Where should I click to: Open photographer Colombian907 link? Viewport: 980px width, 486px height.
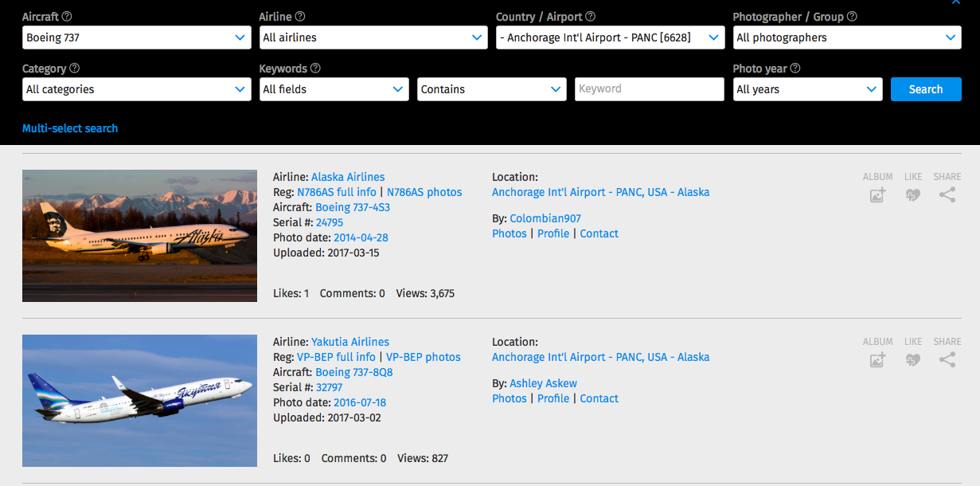point(545,218)
